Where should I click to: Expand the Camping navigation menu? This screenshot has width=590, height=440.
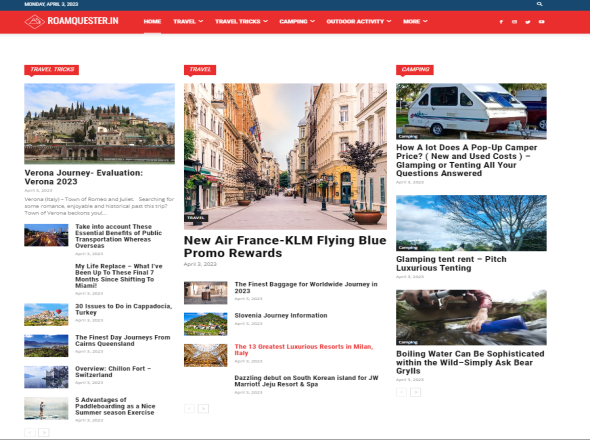(297, 21)
